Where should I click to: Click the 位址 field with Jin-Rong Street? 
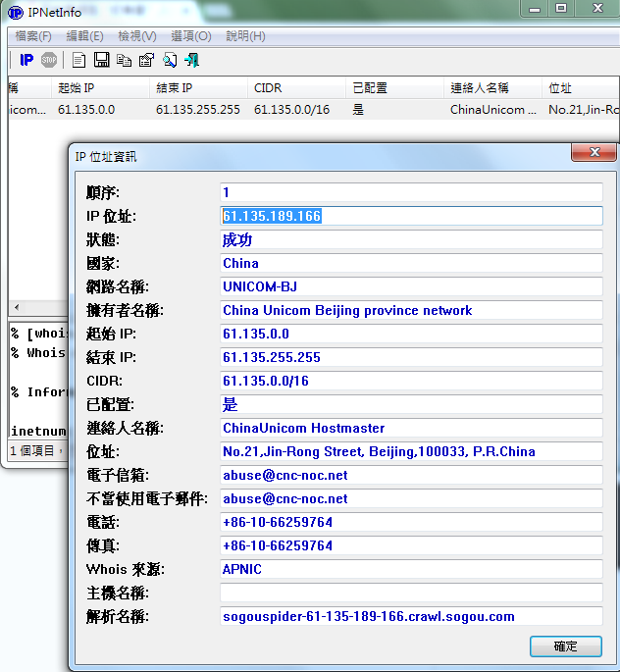click(x=411, y=451)
